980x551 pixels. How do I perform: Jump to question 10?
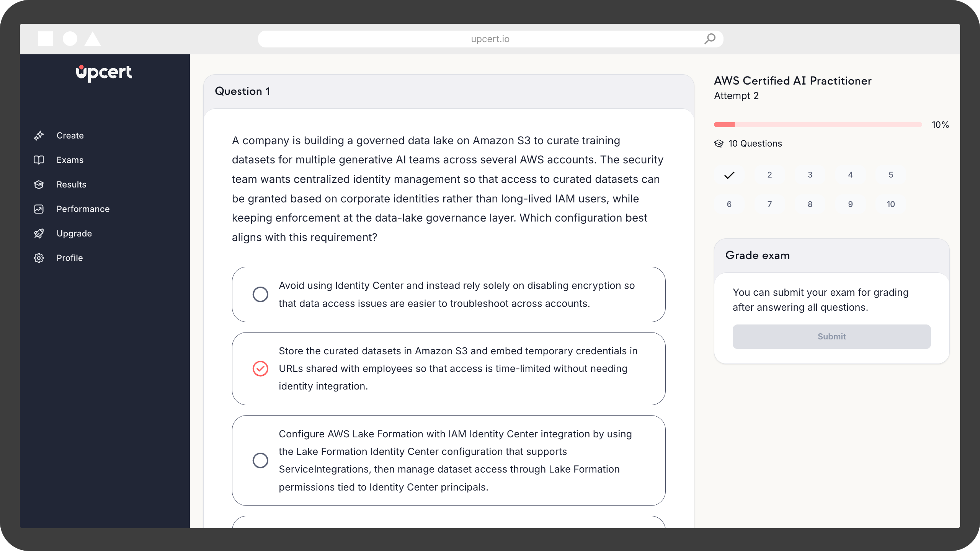(x=891, y=204)
